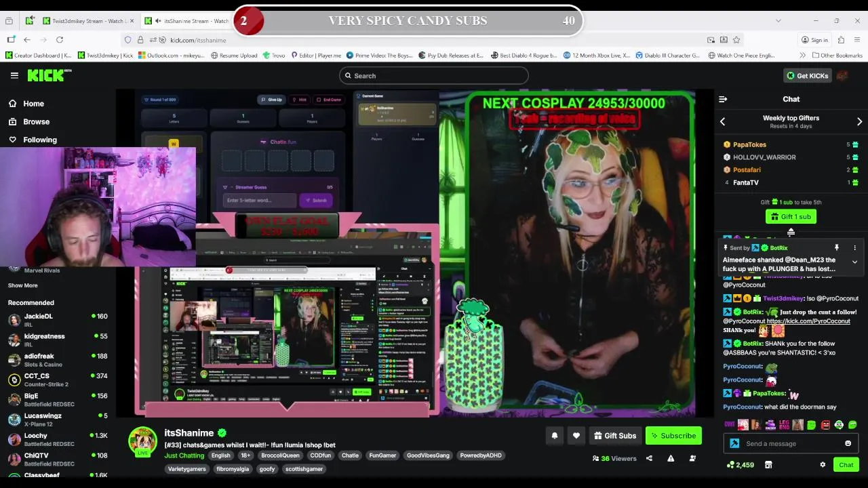Open channel points 2,459 balance
Screen dimensions: 868x488
click(740, 465)
